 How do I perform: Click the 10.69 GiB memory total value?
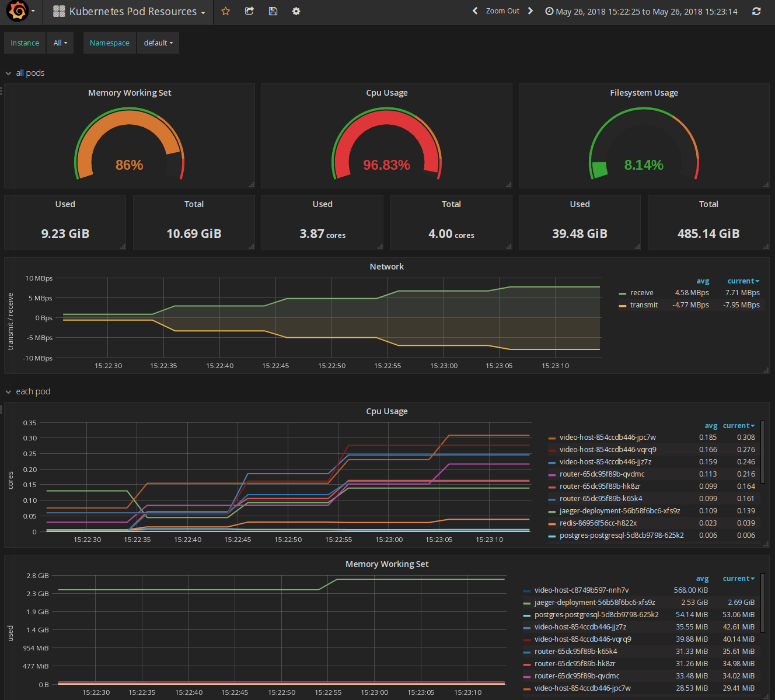(x=194, y=234)
